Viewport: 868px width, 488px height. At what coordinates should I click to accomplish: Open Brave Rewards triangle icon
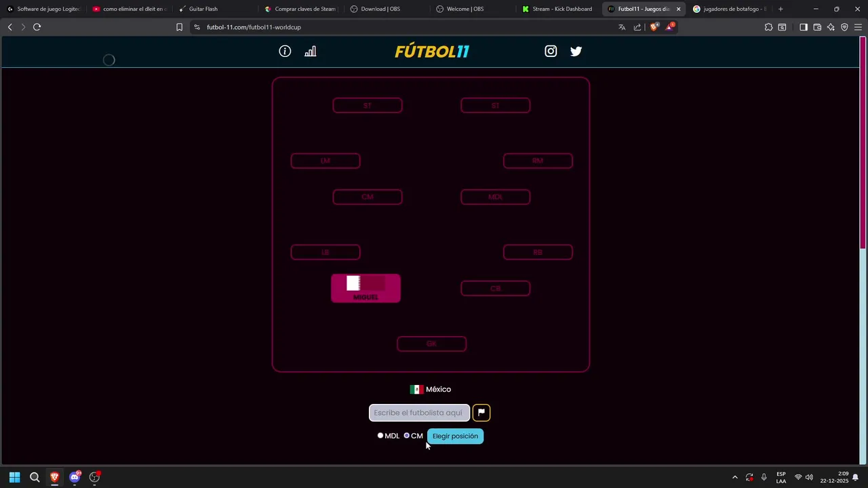[670, 27]
